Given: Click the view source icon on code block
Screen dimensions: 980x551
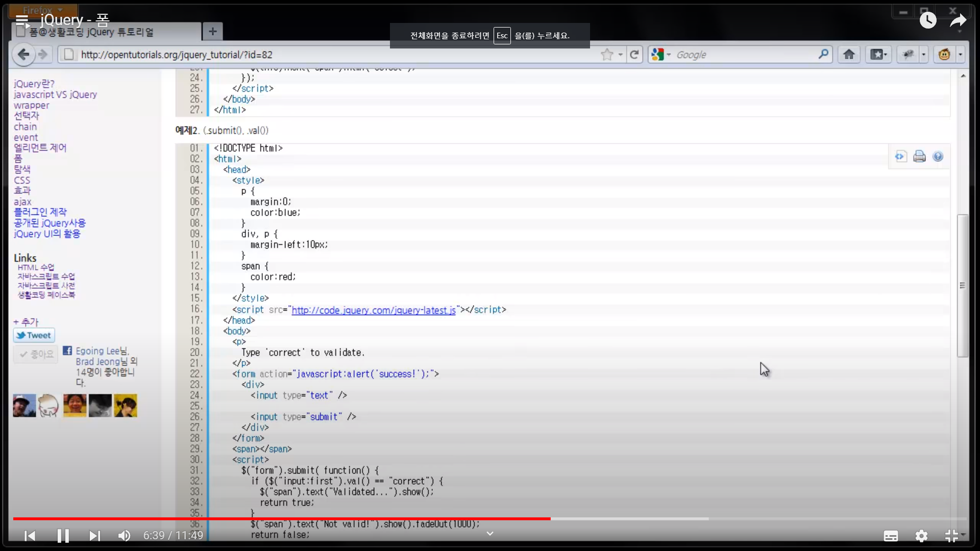Looking at the screenshot, I should pyautogui.click(x=900, y=157).
